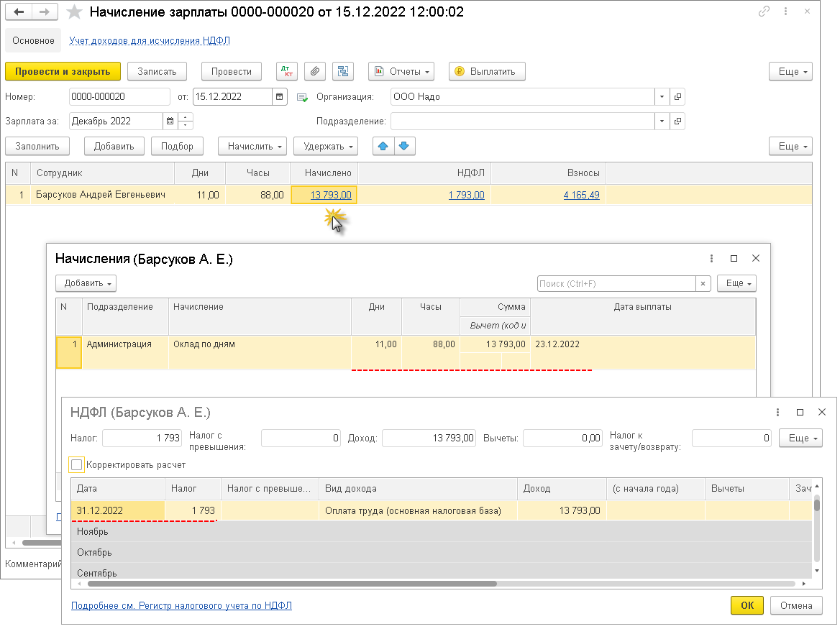Click Отмена in НДФЛ window
This screenshot has width=840, height=629.
(796, 605)
